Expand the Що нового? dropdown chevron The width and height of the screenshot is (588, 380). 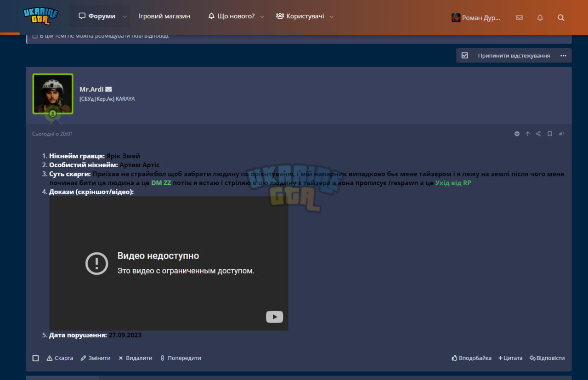click(262, 17)
